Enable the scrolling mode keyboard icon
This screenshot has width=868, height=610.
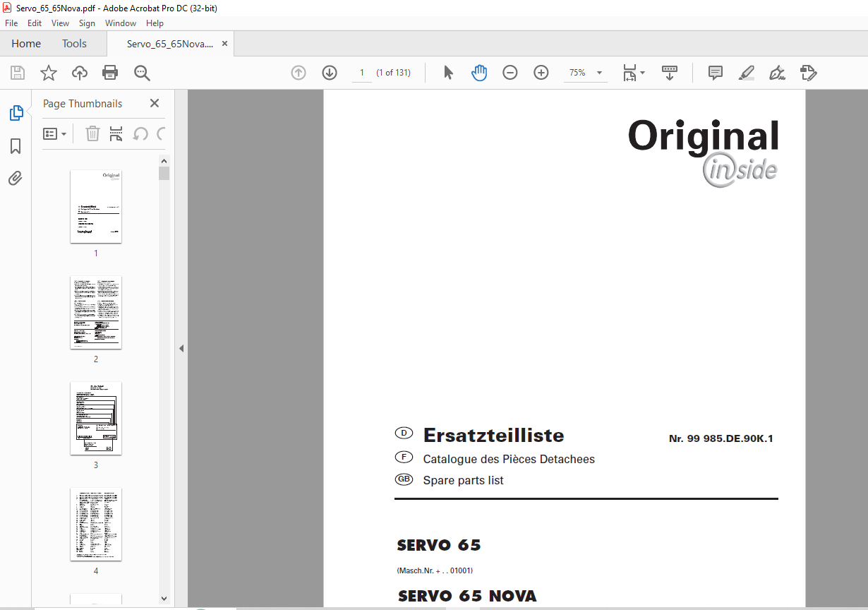(670, 73)
